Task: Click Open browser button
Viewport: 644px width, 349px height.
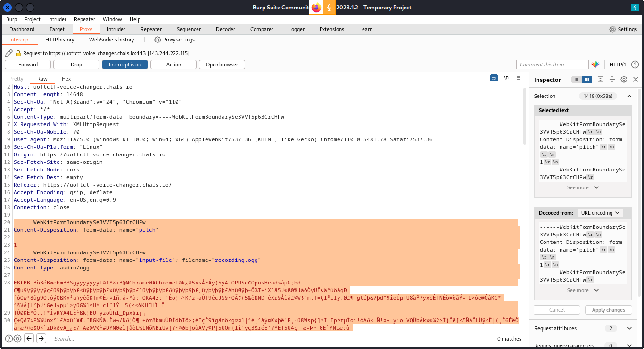Action: click(222, 65)
